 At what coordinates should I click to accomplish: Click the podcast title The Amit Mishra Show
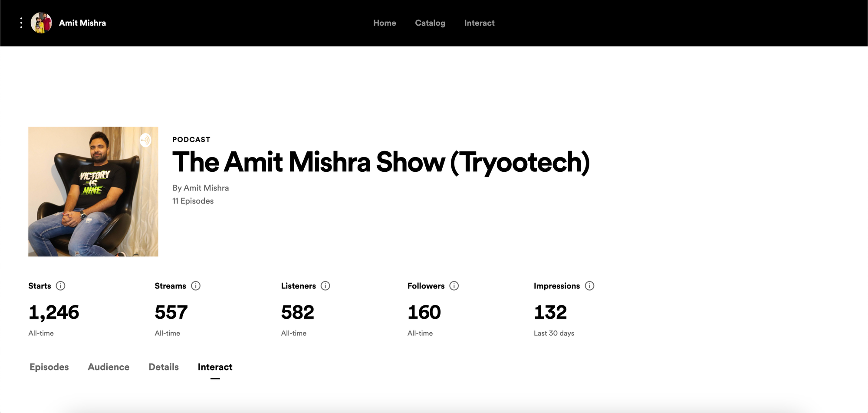click(x=381, y=162)
